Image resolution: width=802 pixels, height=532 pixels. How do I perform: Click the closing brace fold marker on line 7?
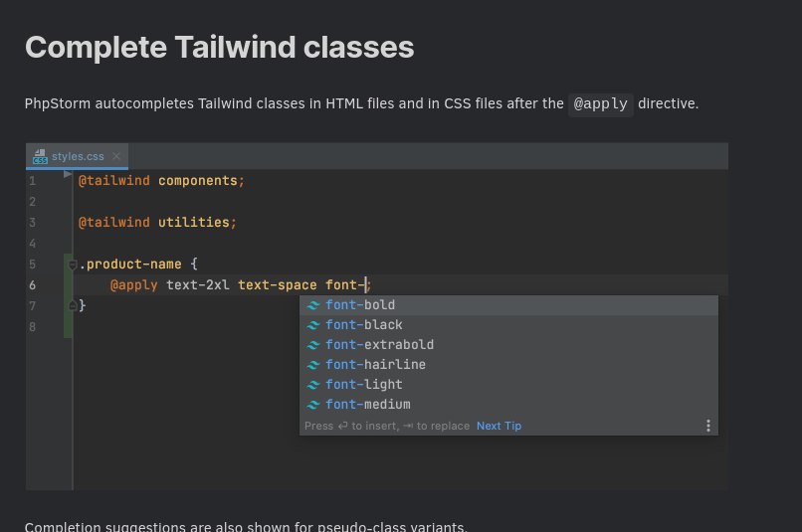72,306
